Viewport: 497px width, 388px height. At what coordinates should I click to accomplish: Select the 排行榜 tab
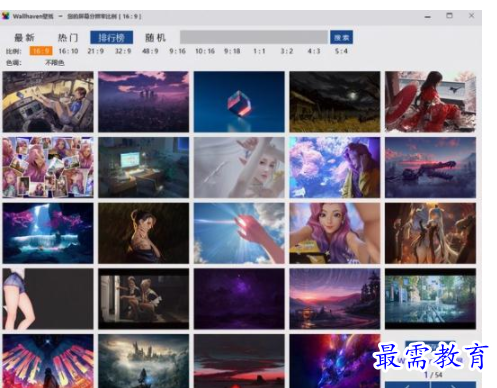(x=111, y=37)
